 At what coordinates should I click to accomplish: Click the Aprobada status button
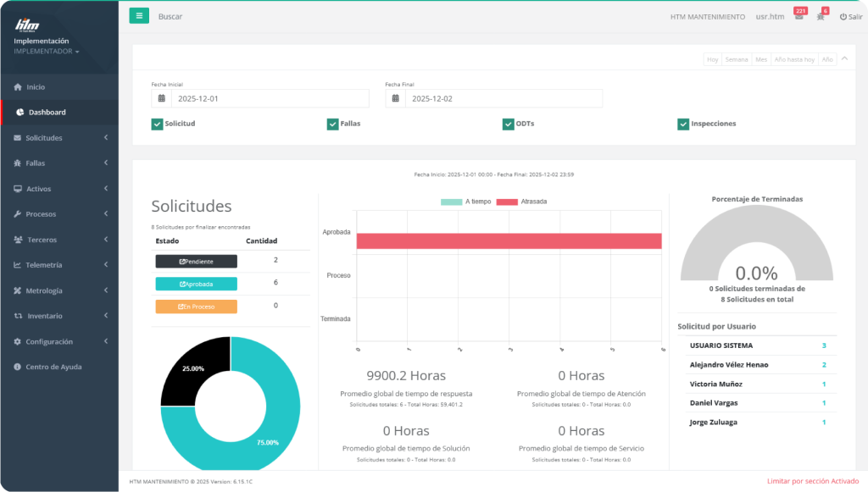click(x=196, y=284)
